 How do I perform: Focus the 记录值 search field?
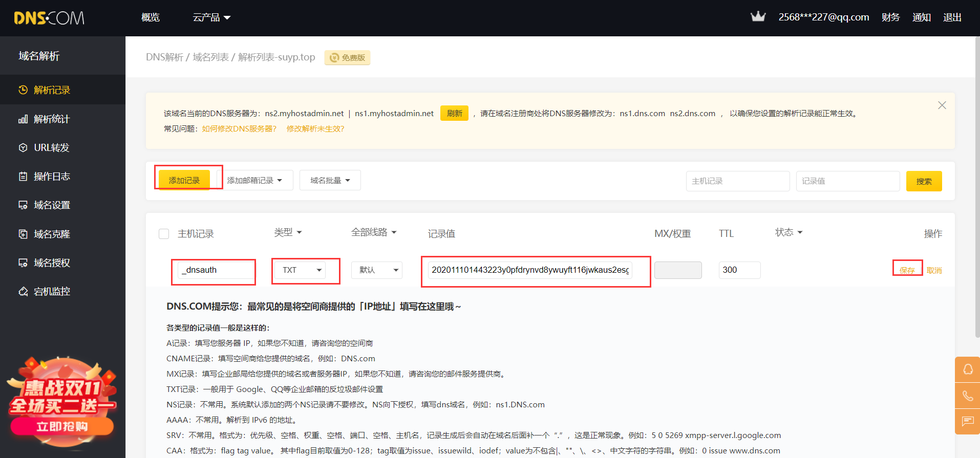coord(848,181)
